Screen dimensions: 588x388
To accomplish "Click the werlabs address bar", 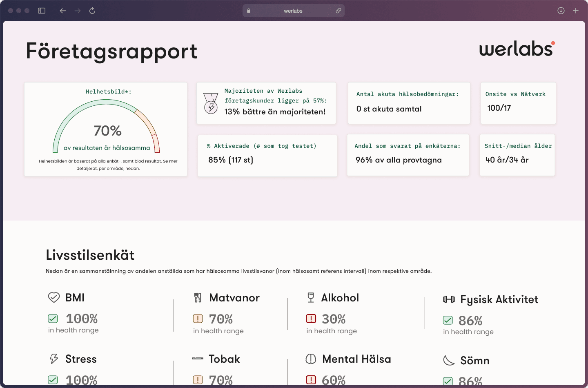I will tap(293, 11).
